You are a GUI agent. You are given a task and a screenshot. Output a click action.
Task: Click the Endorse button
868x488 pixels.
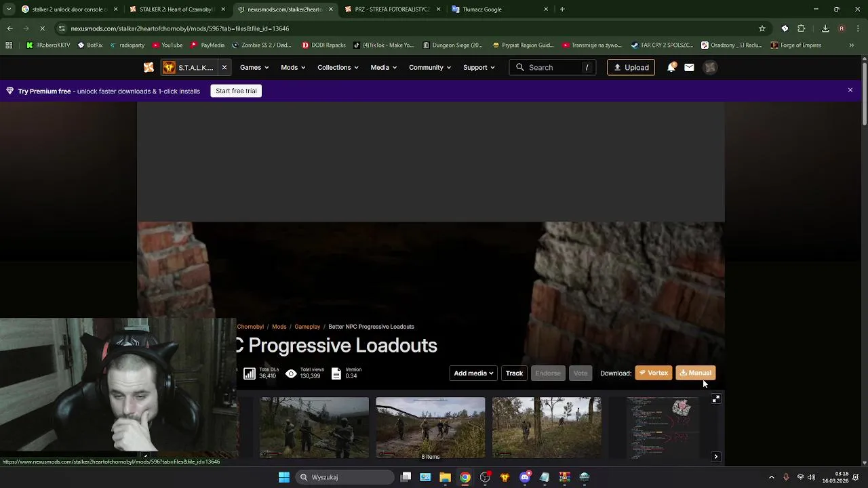(548, 373)
